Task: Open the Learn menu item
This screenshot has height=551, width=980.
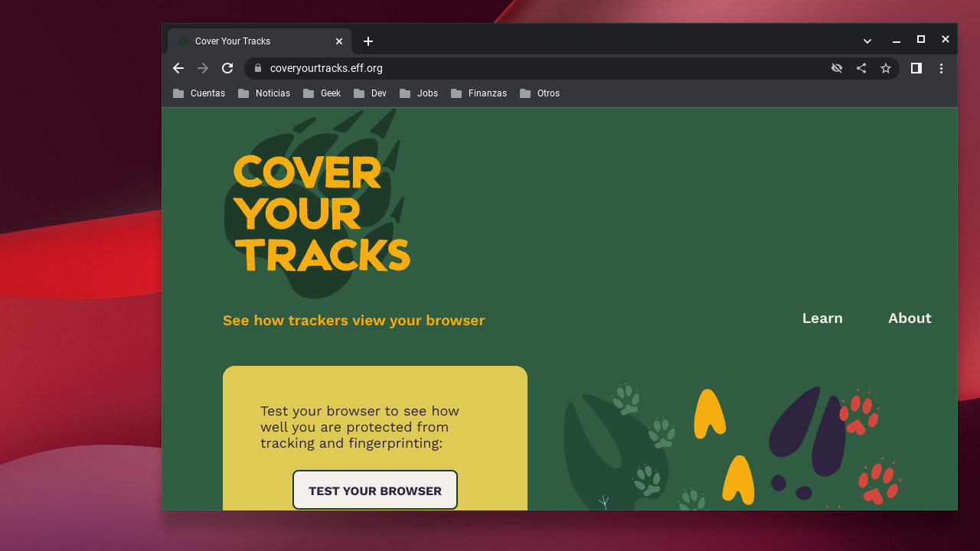Action: pyautogui.click(x=822, y=318)
